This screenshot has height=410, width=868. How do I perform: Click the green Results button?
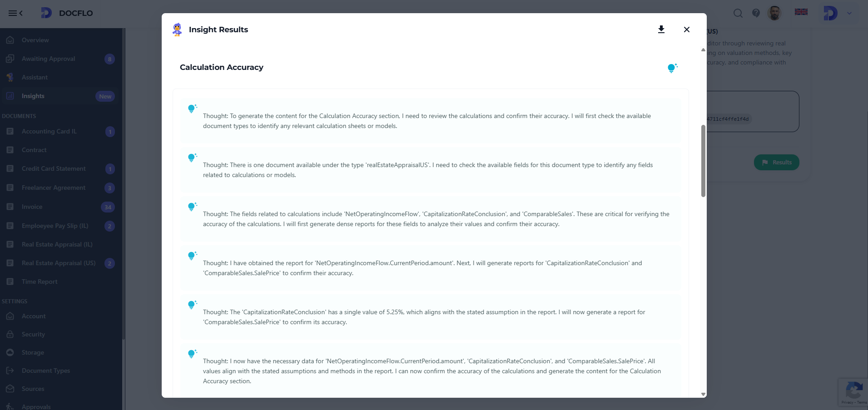tap(776, 163)
